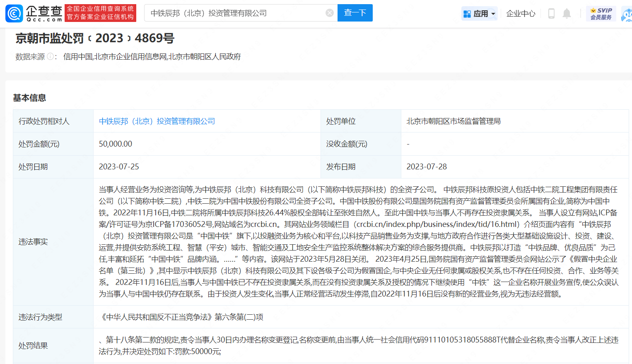Click the 数据来源 label
The width and height of the screenshot is (632, 364).
tap(30, 57)
